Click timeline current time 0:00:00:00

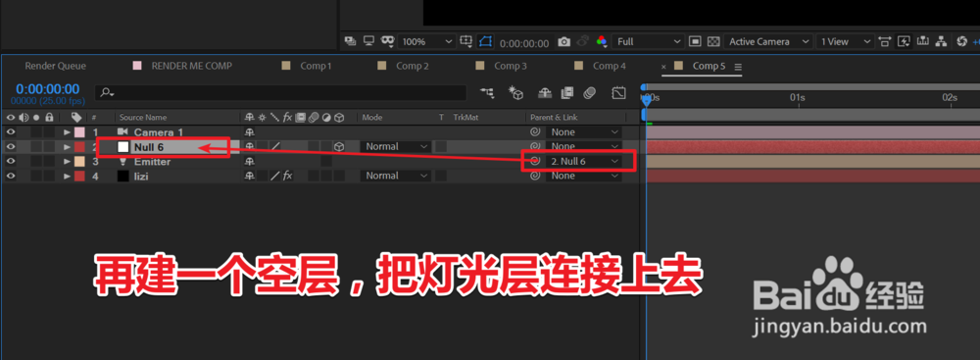tap(47, 89)
